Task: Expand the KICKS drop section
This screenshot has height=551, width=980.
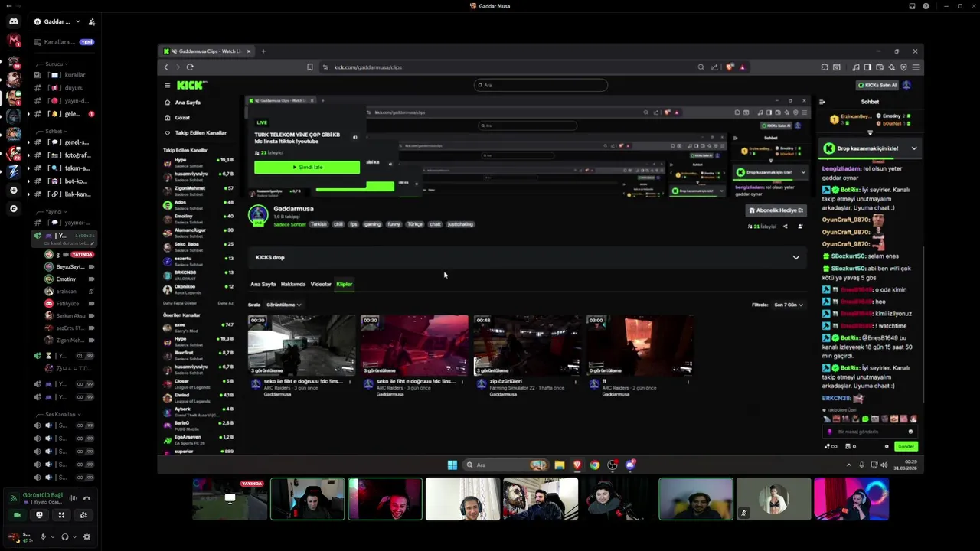Action: (795, 257)
